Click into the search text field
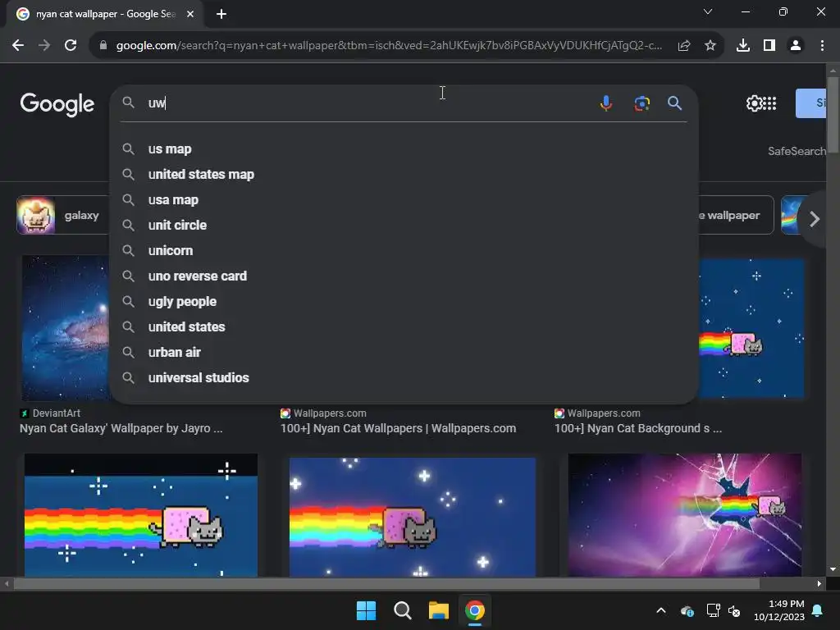This screenshot has height=630, width=840. (x=370, y=103)
